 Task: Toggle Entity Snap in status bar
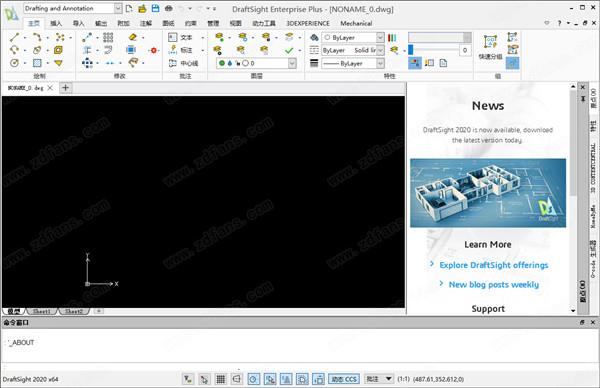point(270,379)
